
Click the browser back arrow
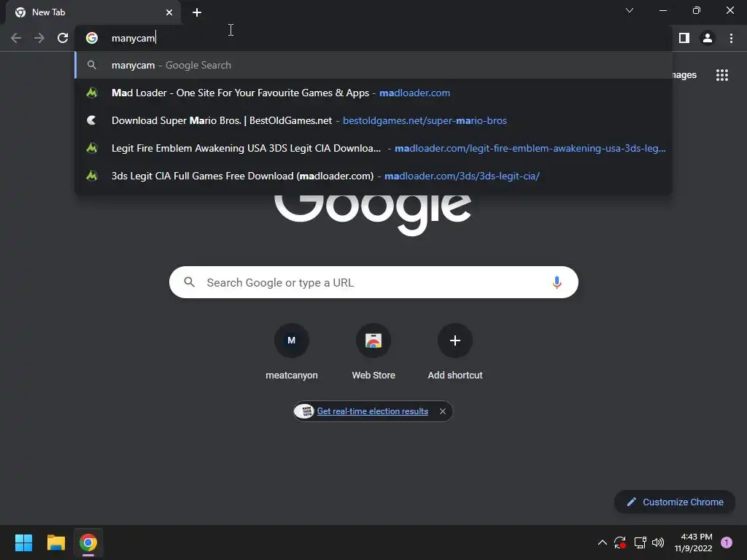coord(16,38)
